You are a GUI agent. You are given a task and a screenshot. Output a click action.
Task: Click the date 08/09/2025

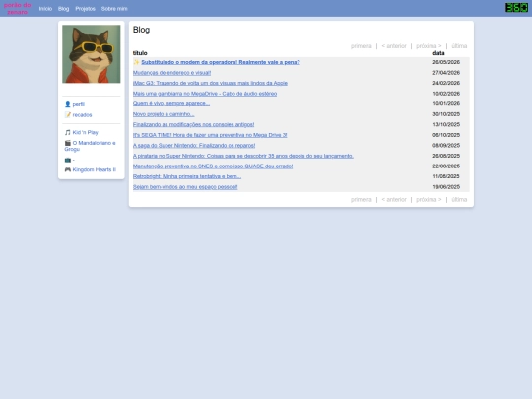pyautogui.click(x=446, y=145)
